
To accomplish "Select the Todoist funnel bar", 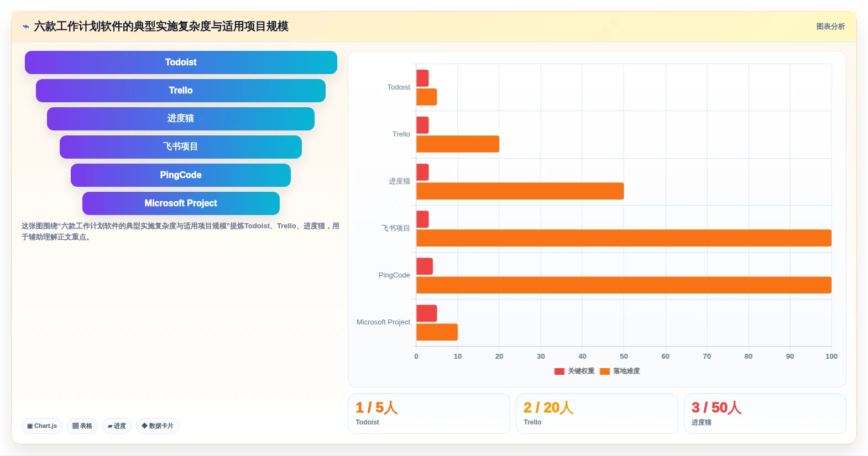I will click(181, 62).
